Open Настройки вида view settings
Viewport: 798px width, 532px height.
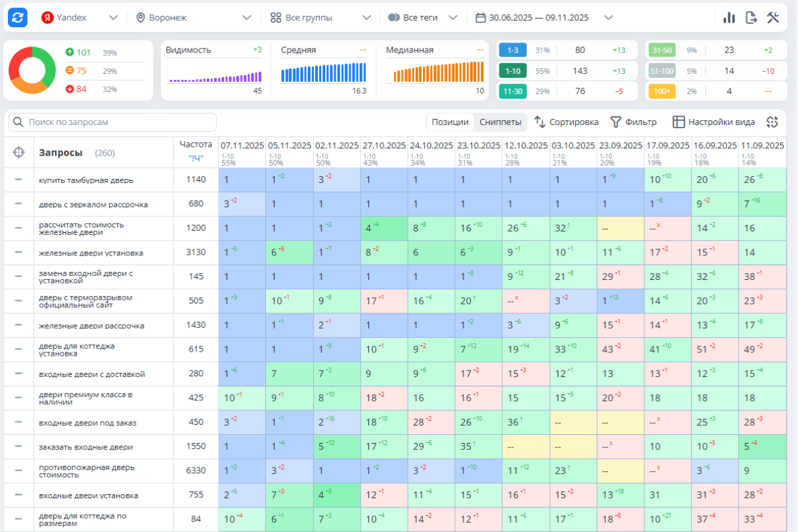pos(714,122)
